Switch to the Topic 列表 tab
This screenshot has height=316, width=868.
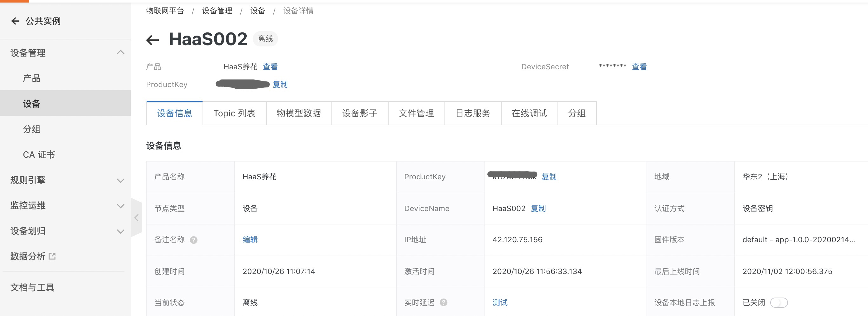pyautogui.click(x=234, y=113)
